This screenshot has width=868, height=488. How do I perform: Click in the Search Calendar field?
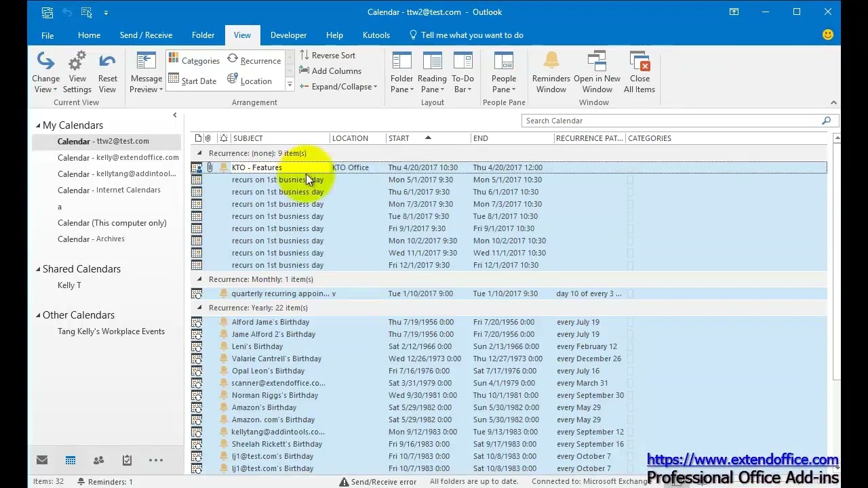point(671,121)
